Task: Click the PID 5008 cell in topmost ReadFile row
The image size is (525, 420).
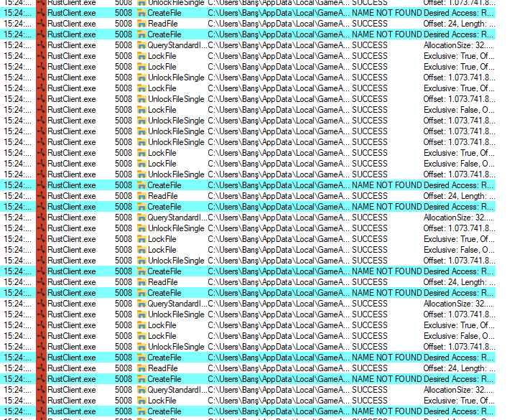Action: click(x=124, y=24)
